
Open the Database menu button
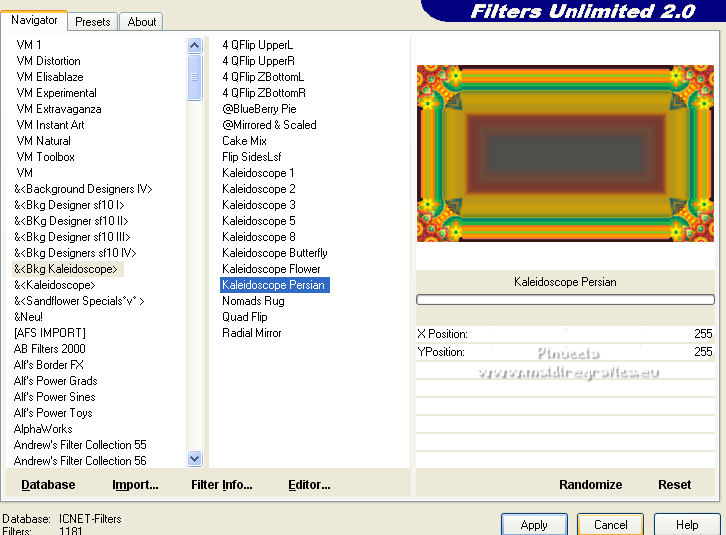click(48, 485)
